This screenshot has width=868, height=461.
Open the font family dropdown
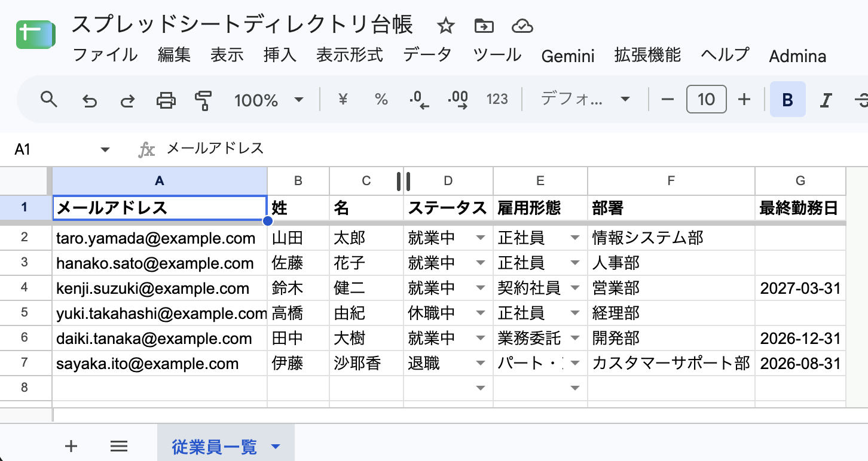pos(585,99)
